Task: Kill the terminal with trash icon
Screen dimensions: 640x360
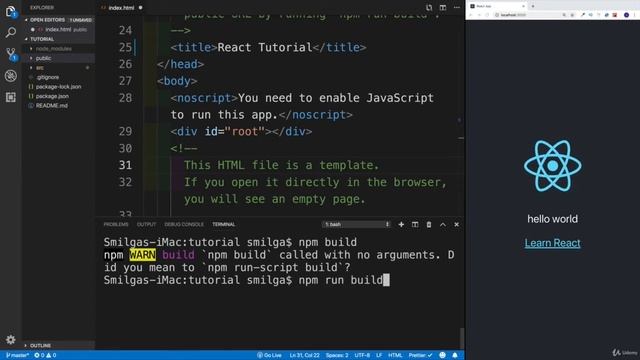Action: (429, 224)
